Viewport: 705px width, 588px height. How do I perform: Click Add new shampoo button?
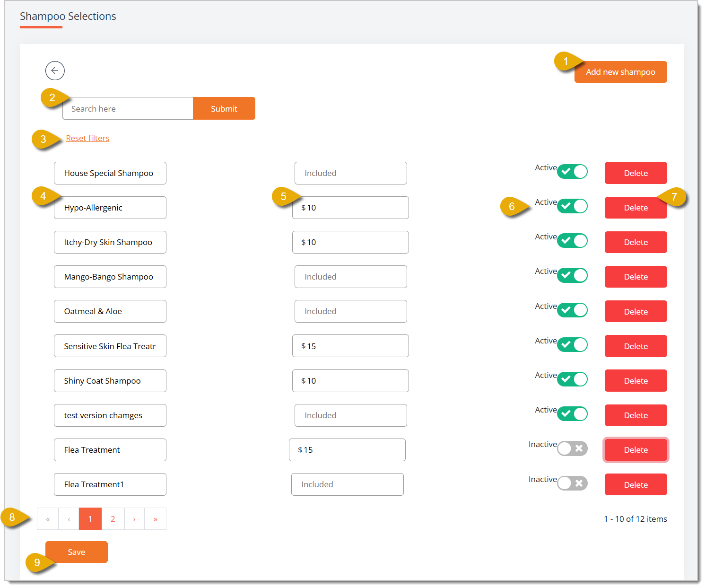(620, 72)
